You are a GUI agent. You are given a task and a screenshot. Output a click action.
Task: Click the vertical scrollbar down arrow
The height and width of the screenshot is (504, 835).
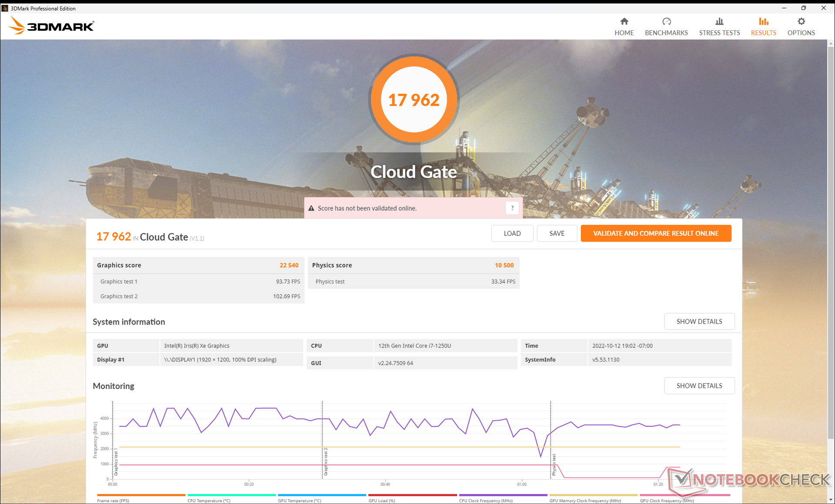(x=831, y=500)
